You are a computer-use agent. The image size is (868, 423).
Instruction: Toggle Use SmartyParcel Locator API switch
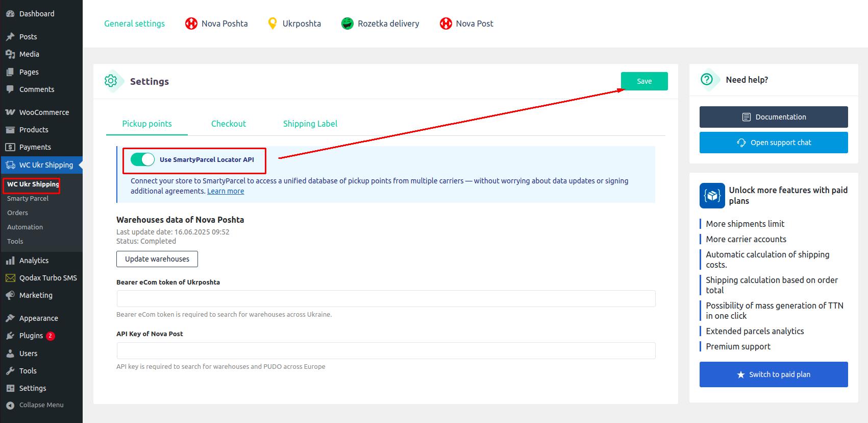pos(142,159)
